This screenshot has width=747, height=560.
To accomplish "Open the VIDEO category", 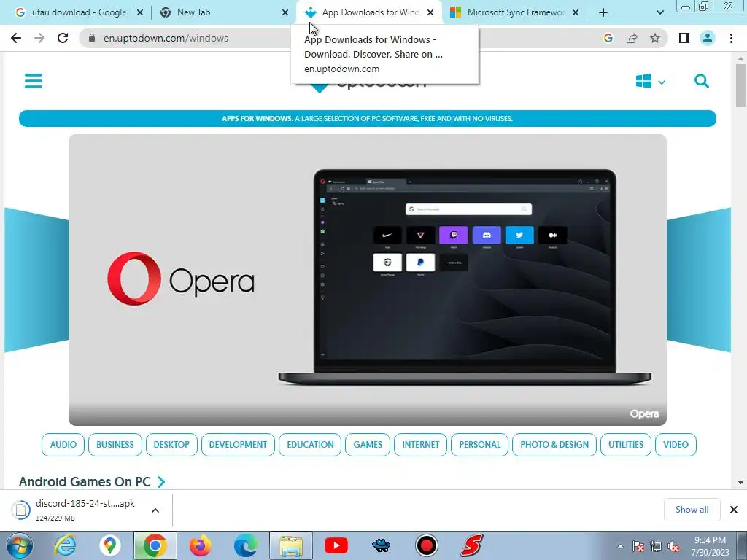I will click(x=676, y=444).
